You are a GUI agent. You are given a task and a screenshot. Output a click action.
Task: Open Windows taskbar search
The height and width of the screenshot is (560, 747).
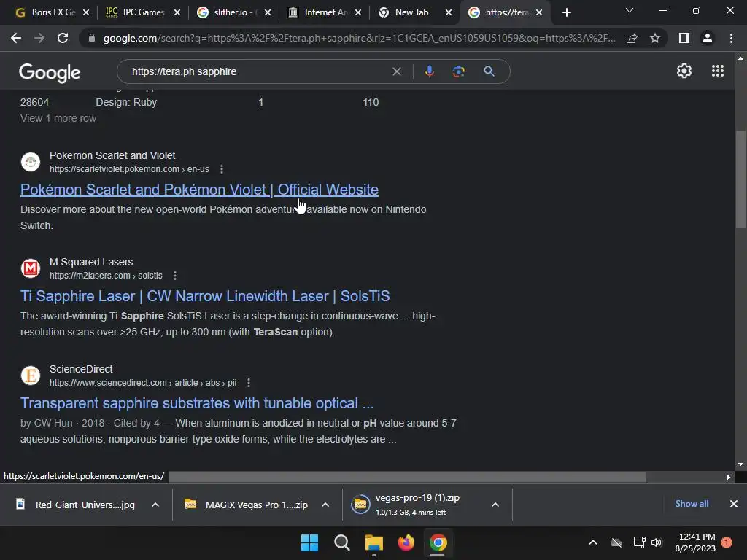click(341, 542)
